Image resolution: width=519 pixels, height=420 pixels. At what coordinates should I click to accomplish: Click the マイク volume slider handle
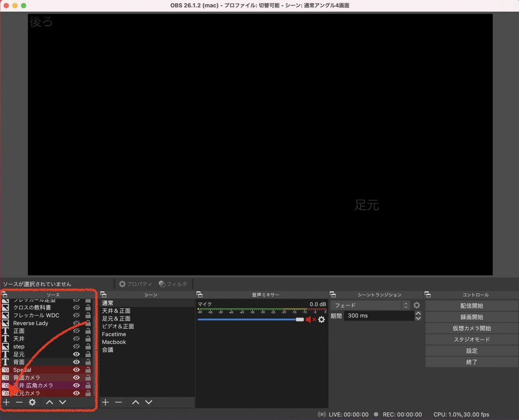300,320
